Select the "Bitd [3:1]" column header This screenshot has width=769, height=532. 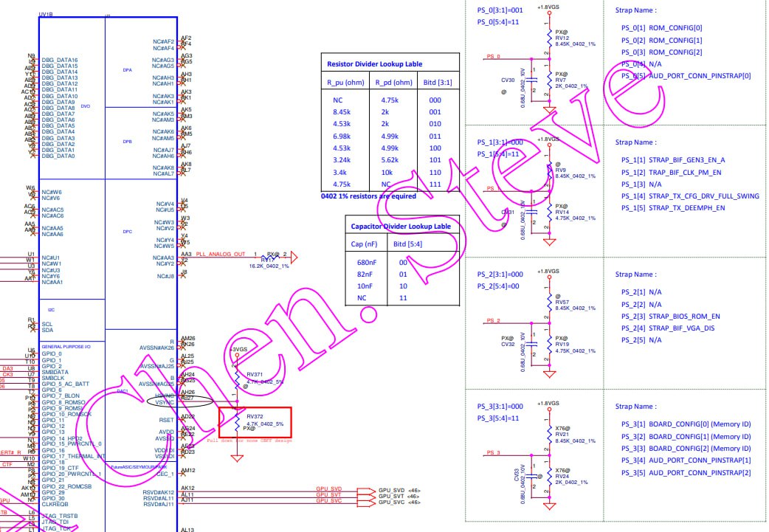(438, 83)
